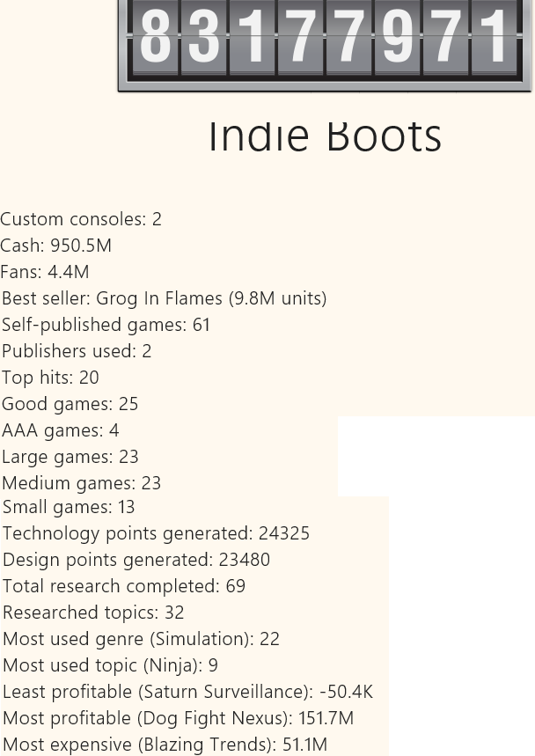Viewport: 535px width, 756px height.
Task: Select the Cash: 950.5M stat
Action: tap(56, 246)
